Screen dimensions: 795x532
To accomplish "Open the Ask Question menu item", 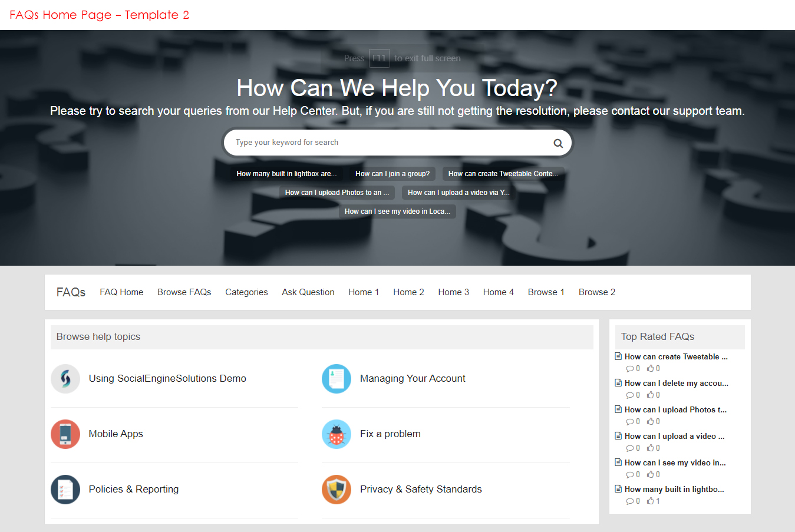I will click(x=308, y=292).
